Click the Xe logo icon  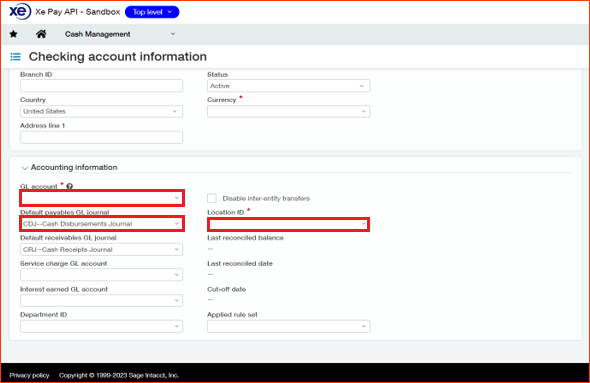20,11
